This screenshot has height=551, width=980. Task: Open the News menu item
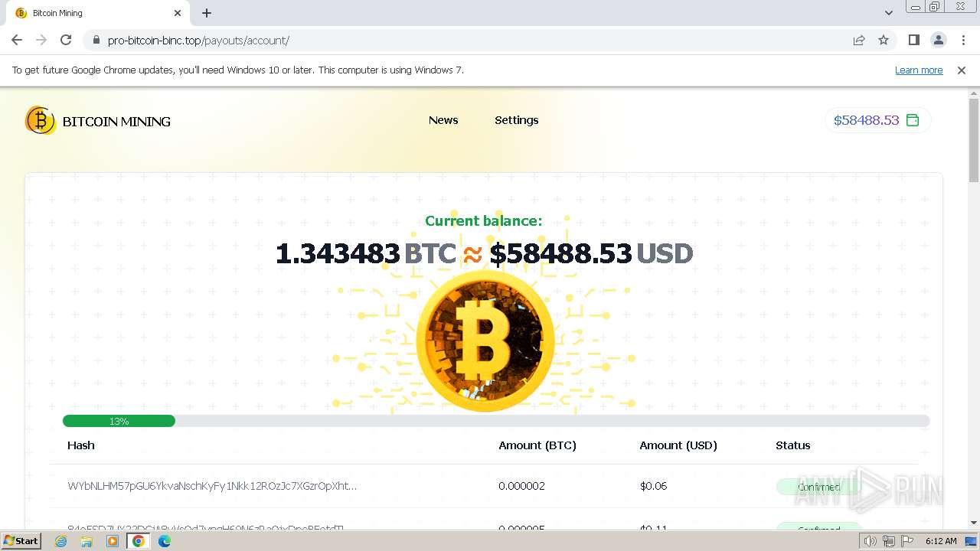[x=443, y=120]
